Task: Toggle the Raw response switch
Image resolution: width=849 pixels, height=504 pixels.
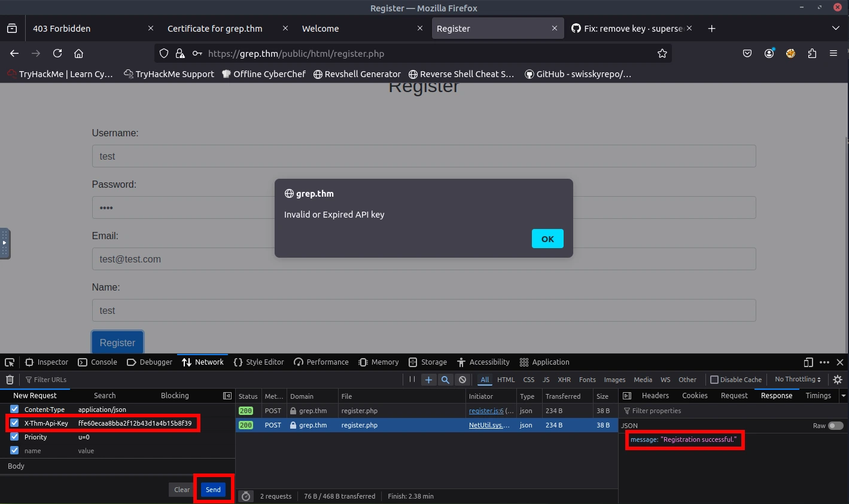Action: pyautogui.click(x=835, y=426)
